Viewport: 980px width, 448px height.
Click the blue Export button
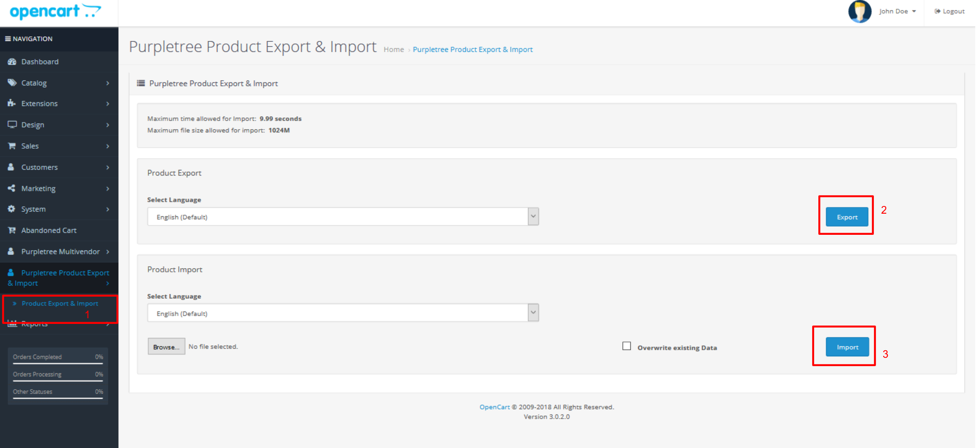(x=847, y=217)
